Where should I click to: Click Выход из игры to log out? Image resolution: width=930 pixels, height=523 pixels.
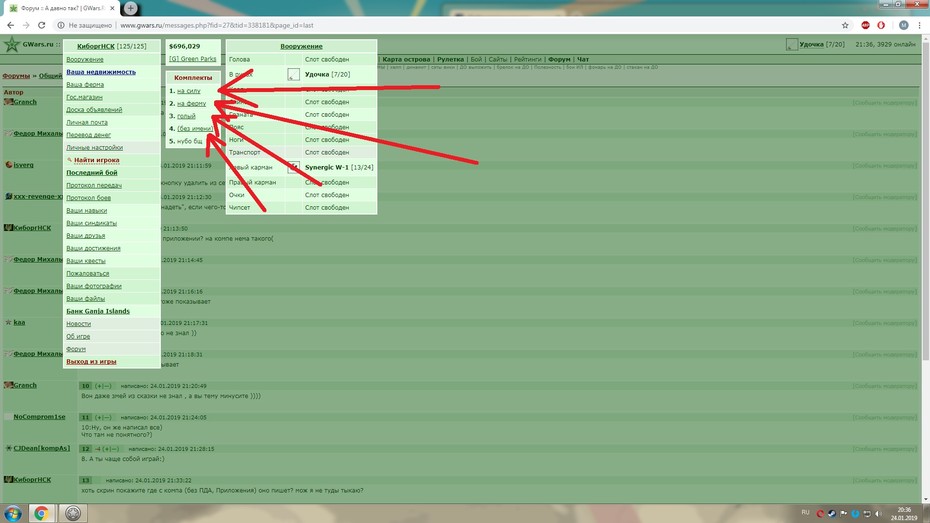pos(91,362)
